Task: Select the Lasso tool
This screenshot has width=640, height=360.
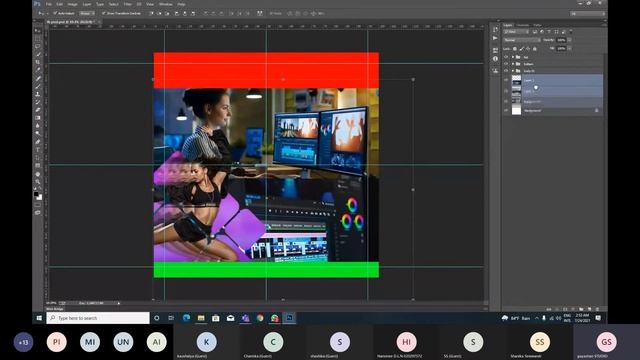Action: point(38,47)
